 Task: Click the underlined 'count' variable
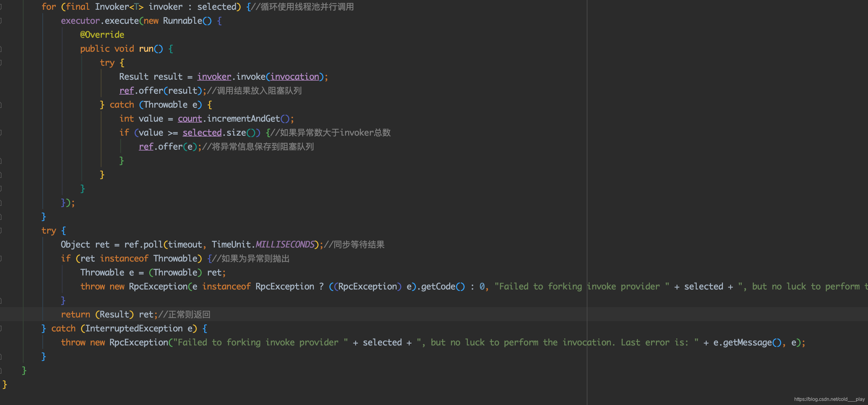190,119
